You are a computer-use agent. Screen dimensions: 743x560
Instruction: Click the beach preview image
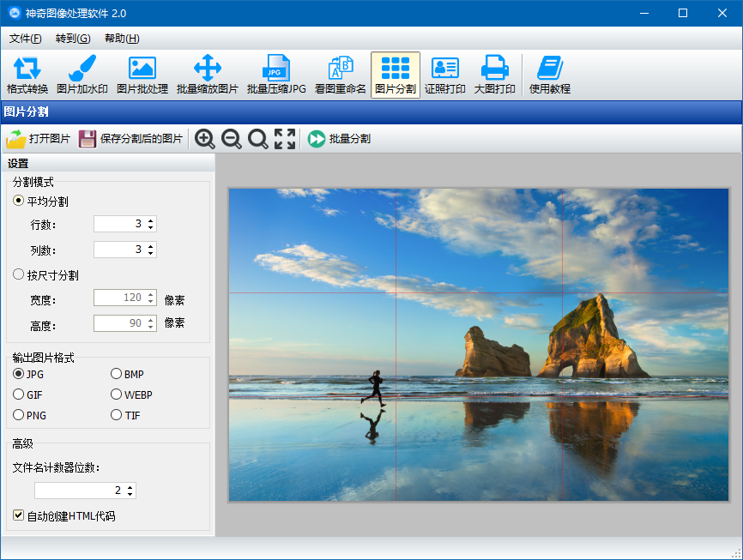point(479,345)
